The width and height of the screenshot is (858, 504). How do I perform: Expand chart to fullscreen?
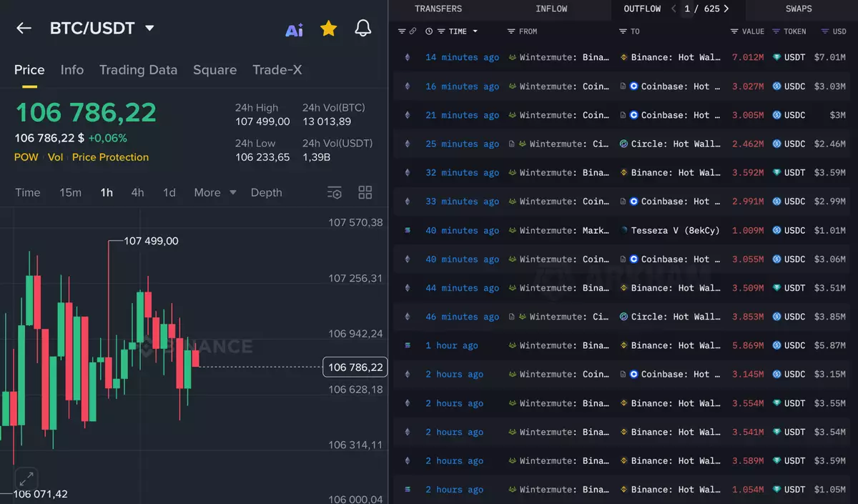pyautogui.click(x=26, y=479)
